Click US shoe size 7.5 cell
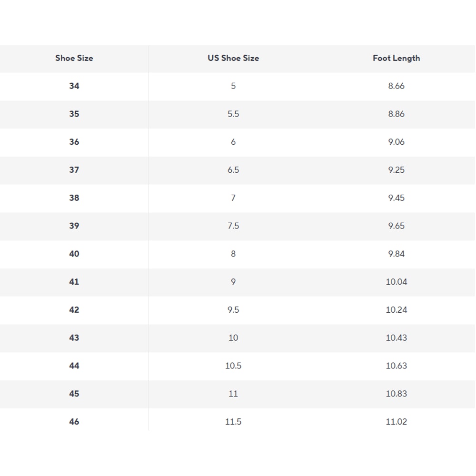The width and height of the screenshot is (476, 476). pos(233,226)
